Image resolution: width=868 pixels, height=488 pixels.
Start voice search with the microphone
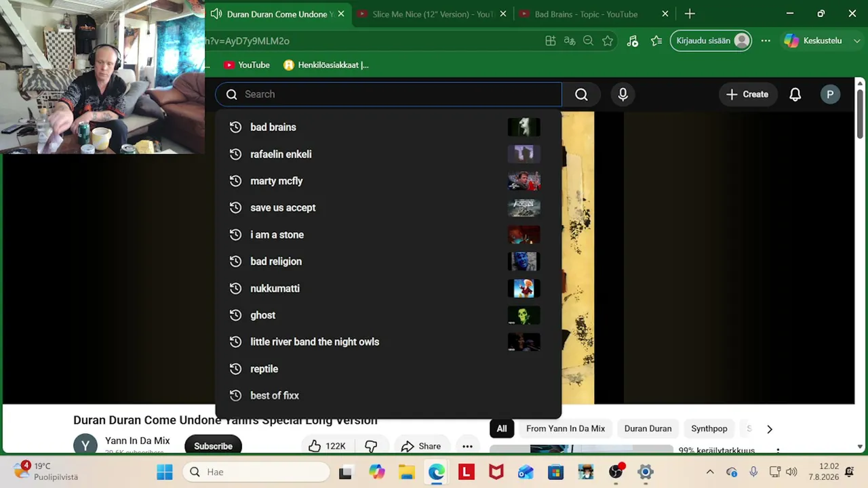pos(623,94)
